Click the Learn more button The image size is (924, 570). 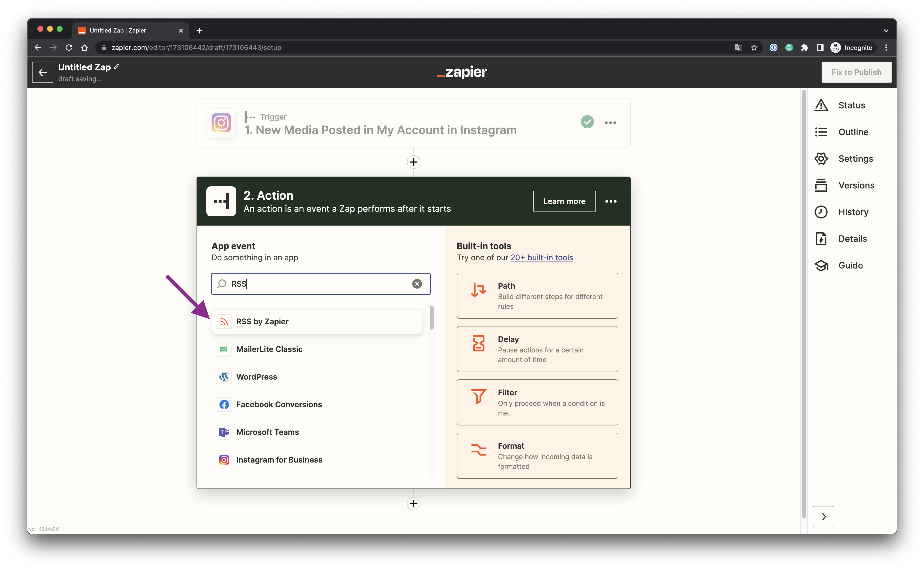564,201
